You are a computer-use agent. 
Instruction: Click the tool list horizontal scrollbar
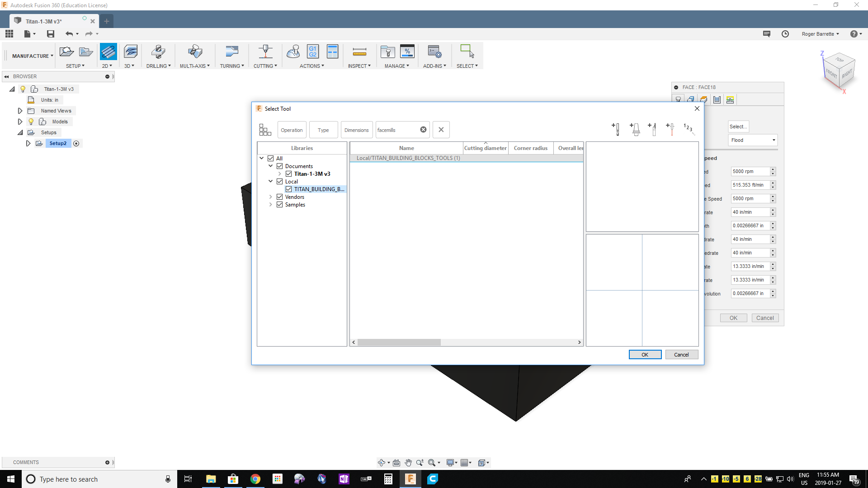[x=399, y=343]
